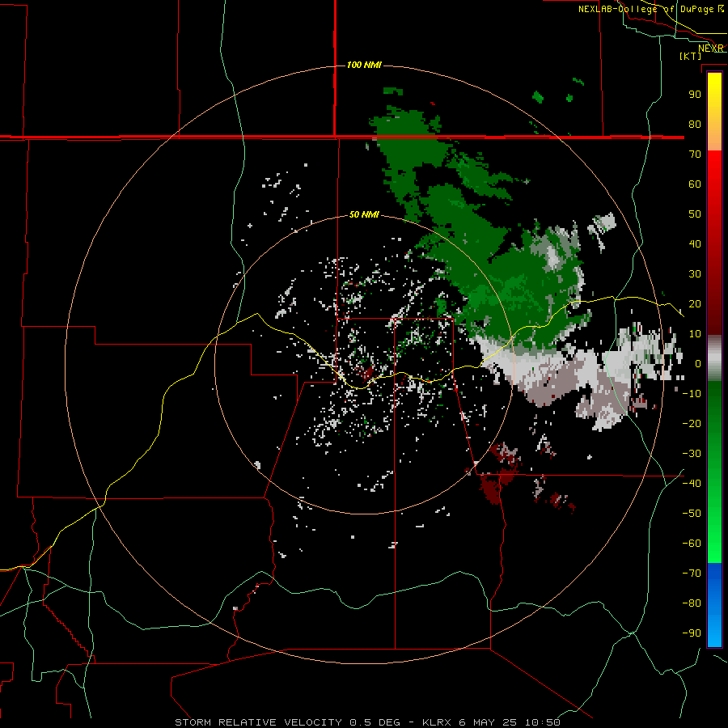
Task: Click the KLRX radar site identifier
Action: coord(437,722)
